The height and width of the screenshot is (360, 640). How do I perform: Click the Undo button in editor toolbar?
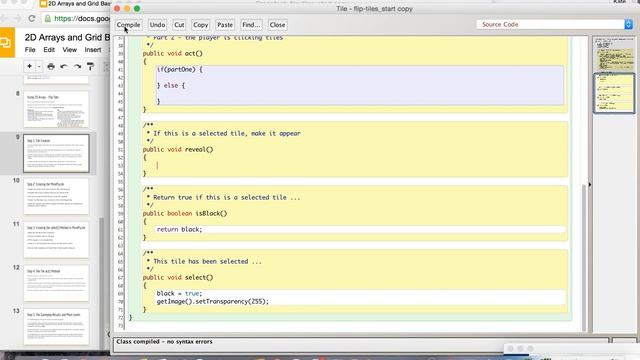(x=157, y=25)
